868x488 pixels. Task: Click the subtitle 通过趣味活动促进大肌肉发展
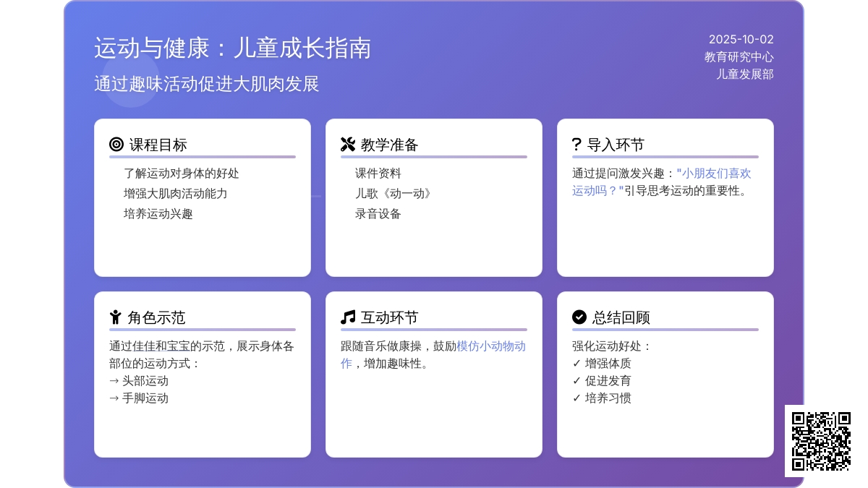click(x=207, y=84)
